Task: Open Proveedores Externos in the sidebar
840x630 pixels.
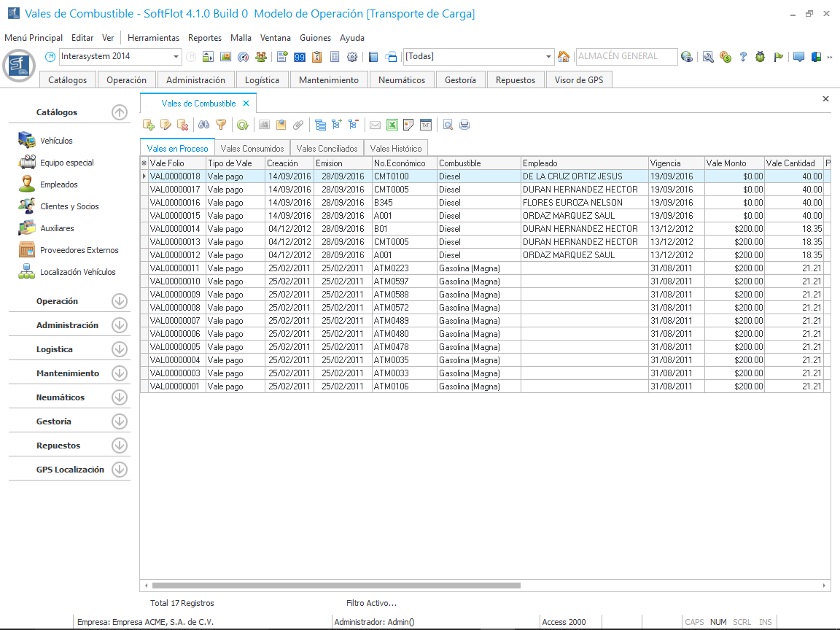Action: (x=79, y=250)
